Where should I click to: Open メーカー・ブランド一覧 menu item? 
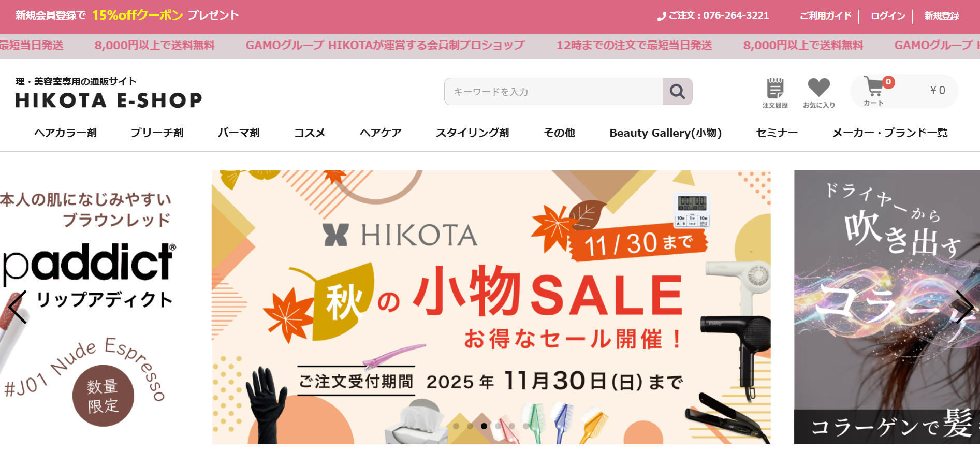pos(889,133)
